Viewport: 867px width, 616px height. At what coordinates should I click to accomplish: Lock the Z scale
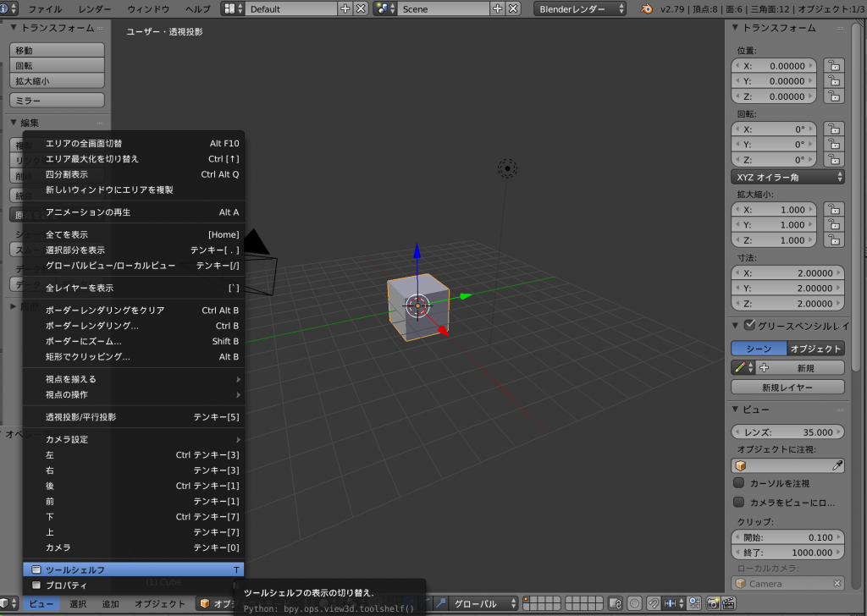click(834, 240)
